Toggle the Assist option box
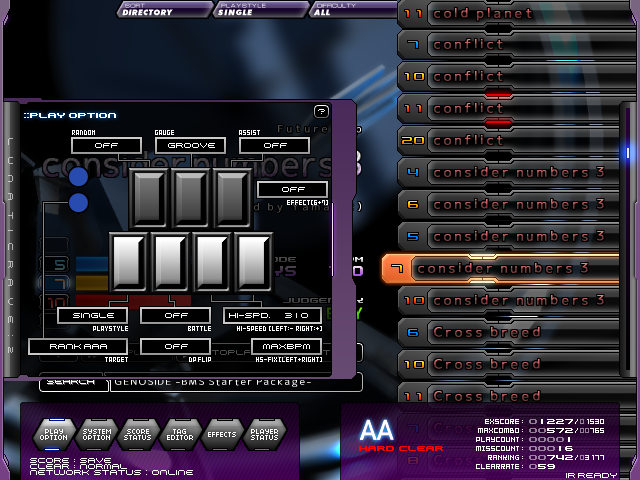This screenshot has height=480, width=640. click(273, 146)
